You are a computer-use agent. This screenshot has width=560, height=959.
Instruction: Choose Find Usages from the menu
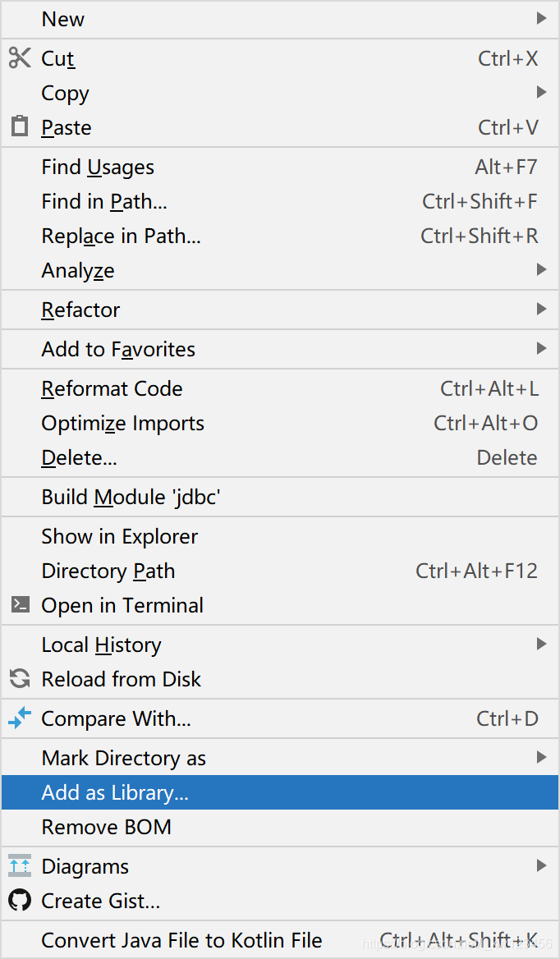(98, 167)
